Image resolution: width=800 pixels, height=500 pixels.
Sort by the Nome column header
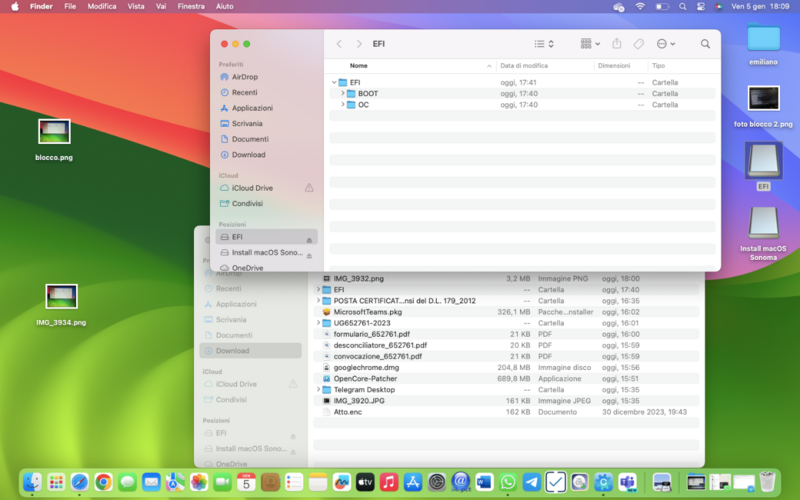pos(359,66)
